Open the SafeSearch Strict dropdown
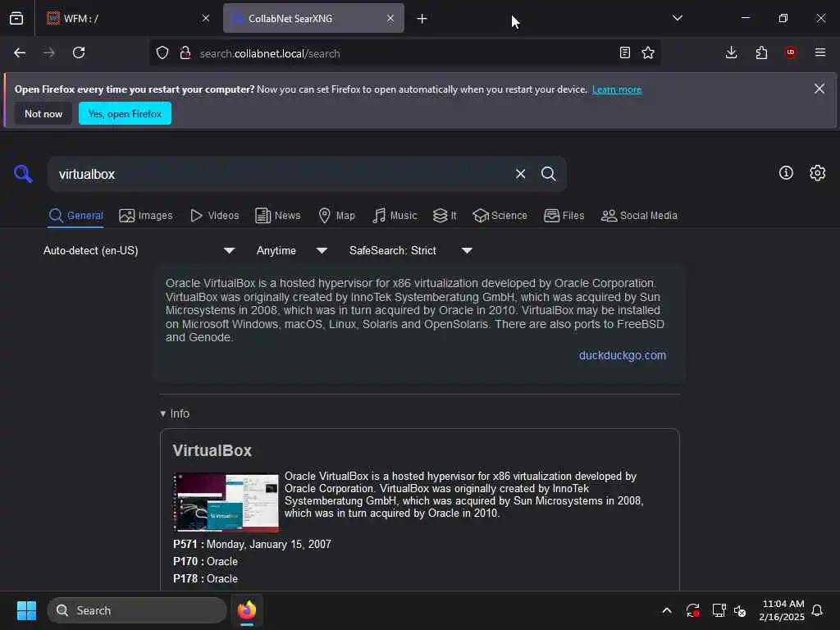 410,251
